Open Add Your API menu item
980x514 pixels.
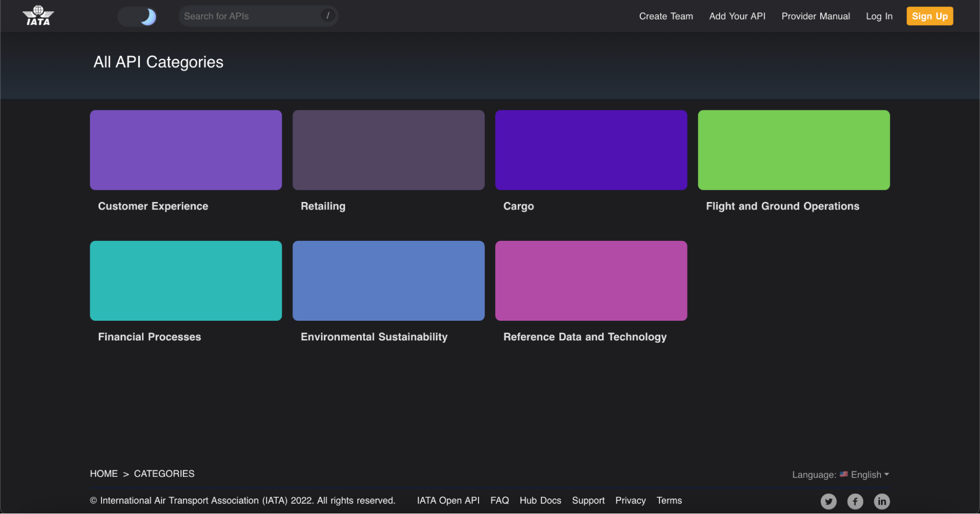[737, 16]
